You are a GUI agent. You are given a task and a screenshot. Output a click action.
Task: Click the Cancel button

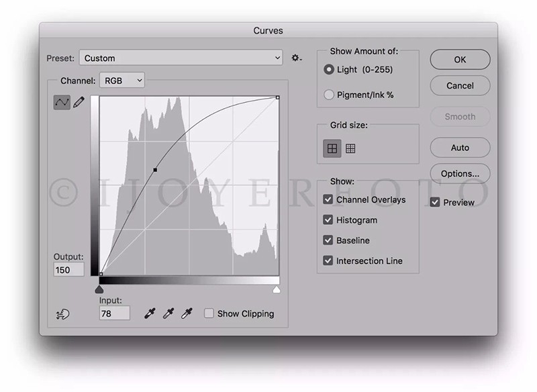click(460, 86)
